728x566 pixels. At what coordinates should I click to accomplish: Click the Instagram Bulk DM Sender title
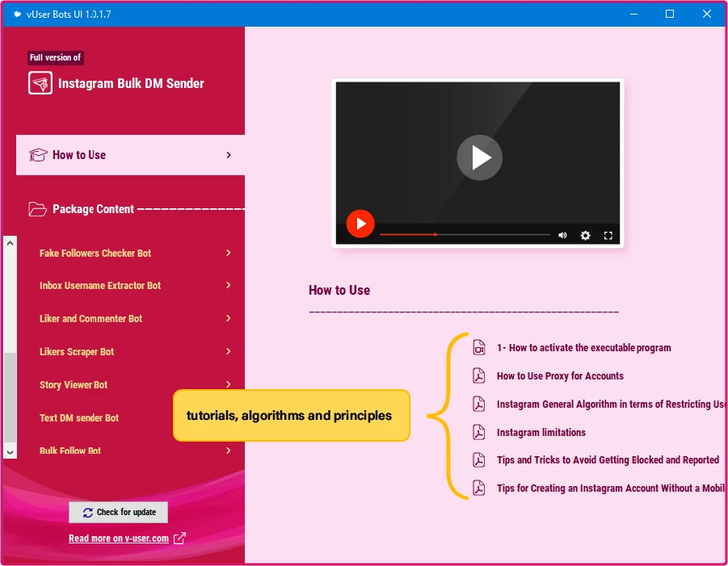(131, 83)
